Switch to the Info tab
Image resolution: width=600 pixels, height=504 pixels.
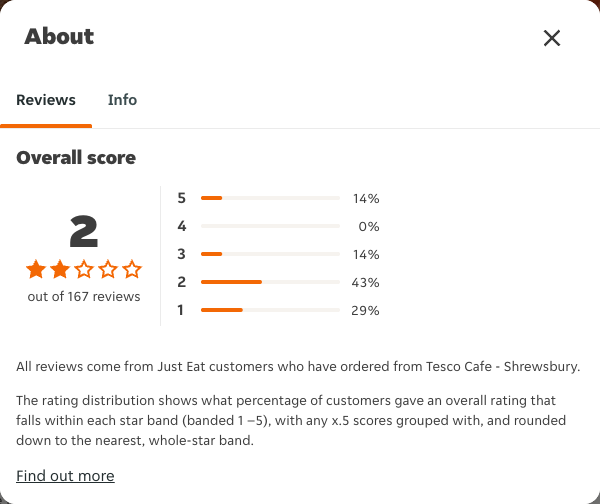coord(122,100)
